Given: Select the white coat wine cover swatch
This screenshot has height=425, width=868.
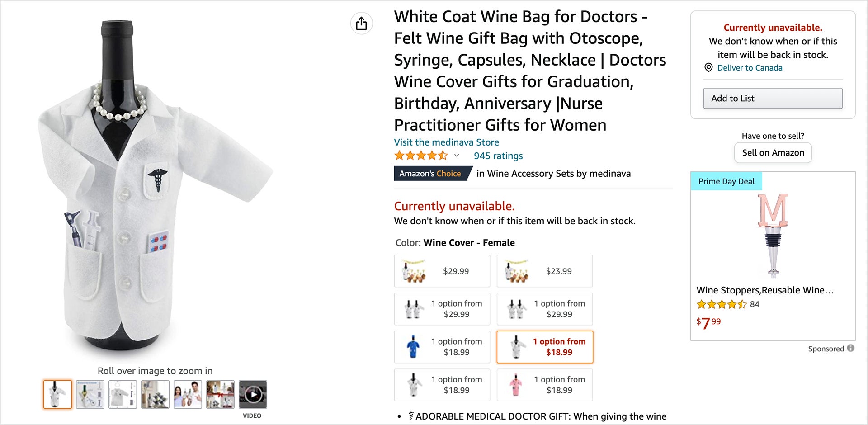Looking at the screenshot, I should click(442, 385).
